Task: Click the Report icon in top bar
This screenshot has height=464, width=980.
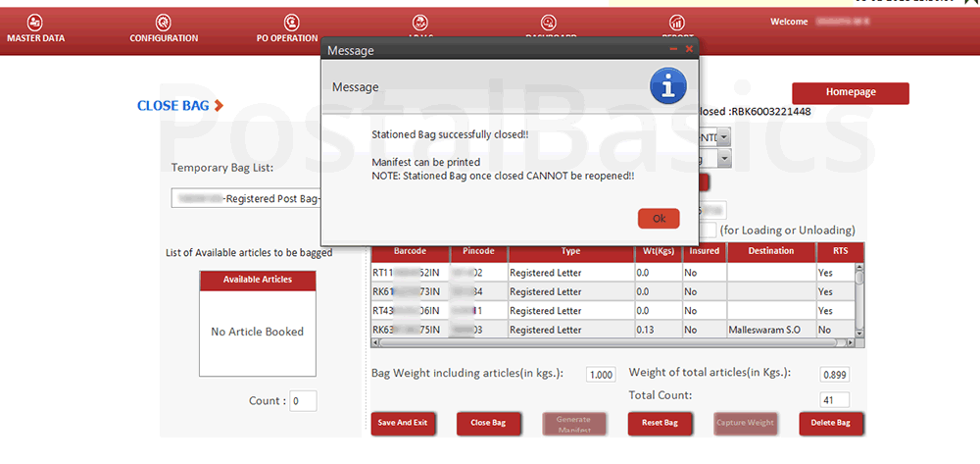Action: point(676,23)
